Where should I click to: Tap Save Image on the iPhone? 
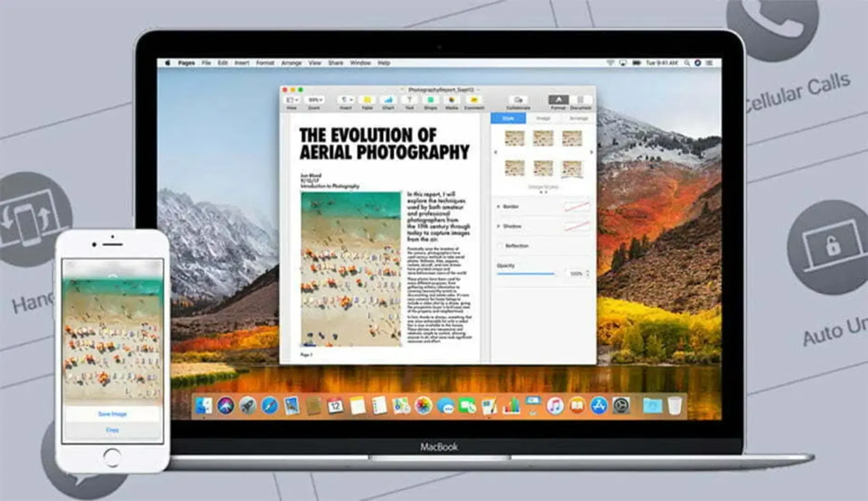[113, 414]
